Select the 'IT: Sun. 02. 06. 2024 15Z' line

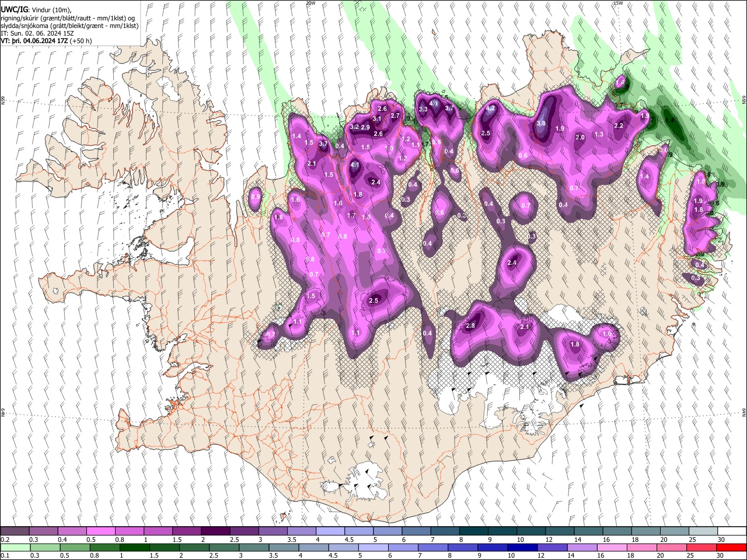click(36, 33)
